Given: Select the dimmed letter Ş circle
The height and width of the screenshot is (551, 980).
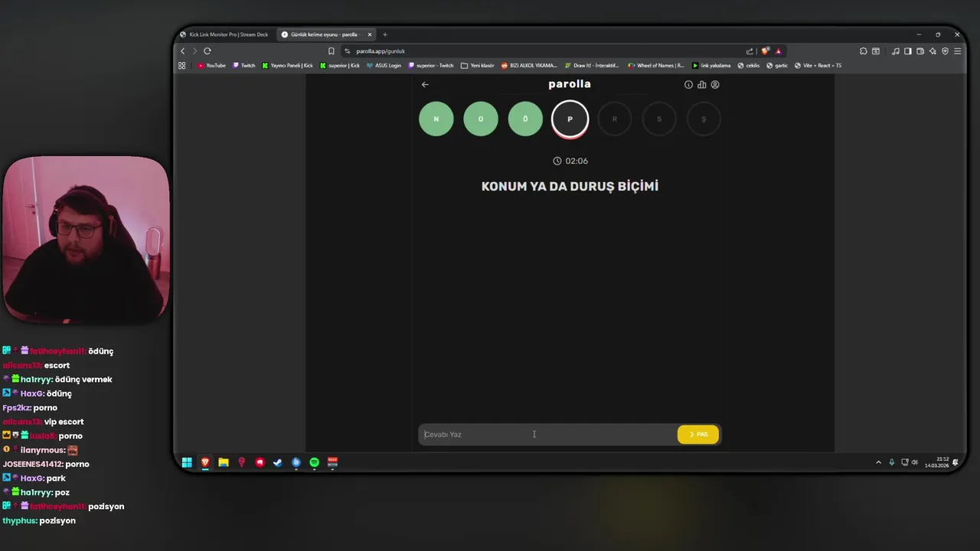Looking at the screenshot, I should click(x=704, y=119).
